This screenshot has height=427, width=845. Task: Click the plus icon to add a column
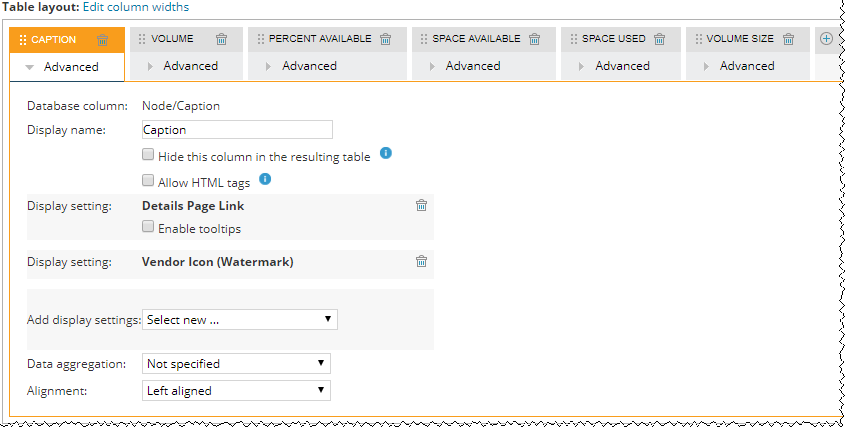827,39
